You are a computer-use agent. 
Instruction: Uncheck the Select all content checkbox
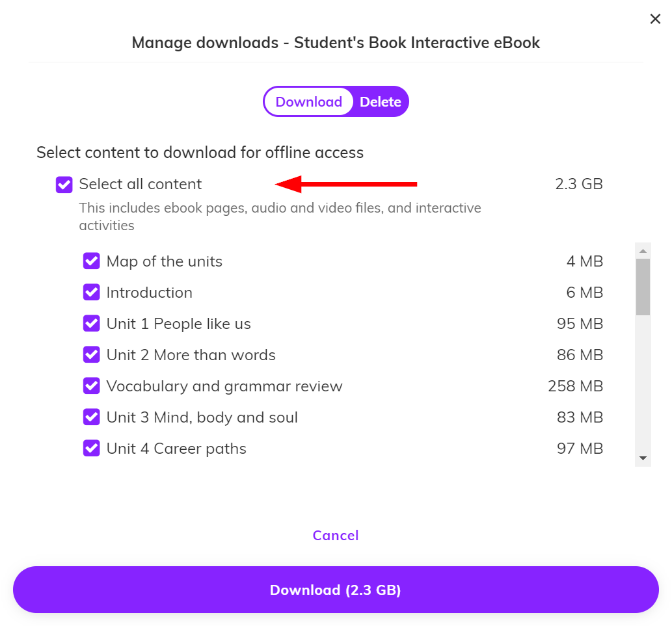[64, 185]
